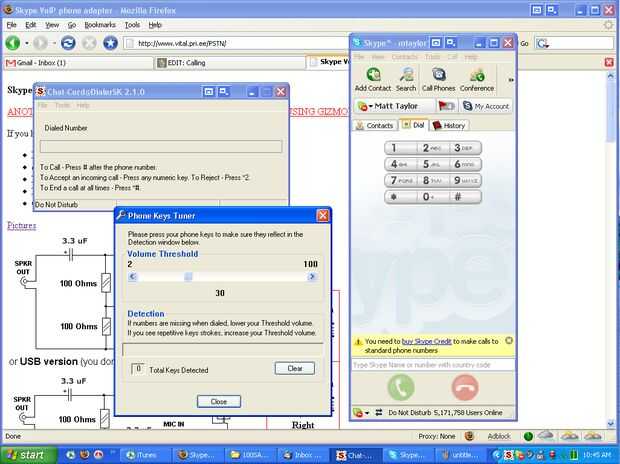Expand Skype toolbar overflow chevron
This screenshot has width=620, height=464.
click(x=511, y=80)
